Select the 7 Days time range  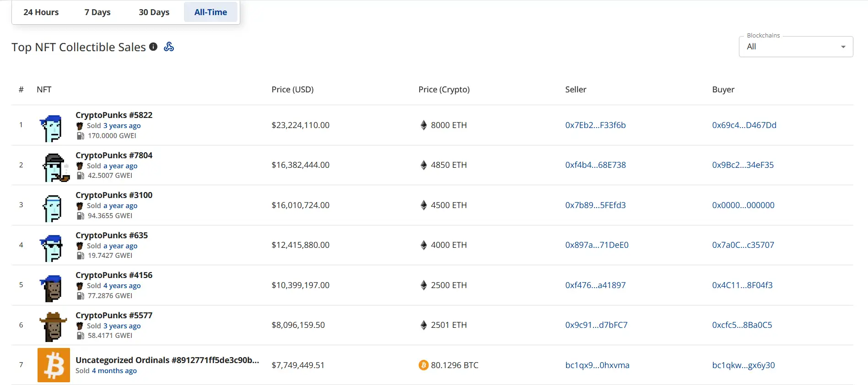click(x=97, y=12)
